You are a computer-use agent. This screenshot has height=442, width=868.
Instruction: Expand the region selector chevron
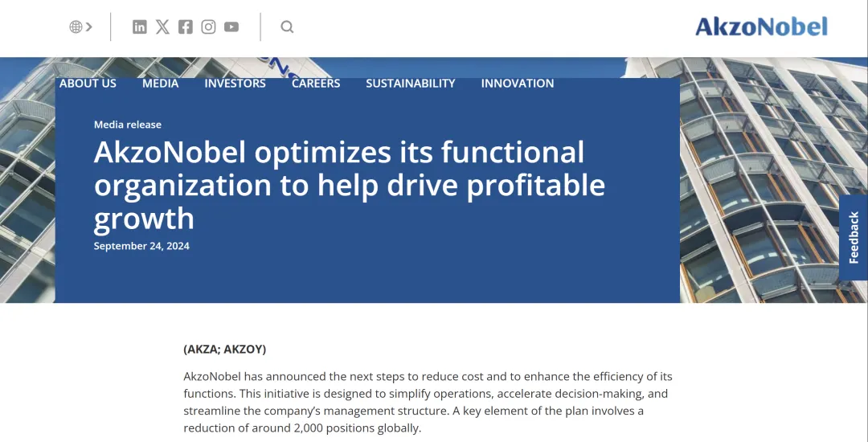coord(89,27)
